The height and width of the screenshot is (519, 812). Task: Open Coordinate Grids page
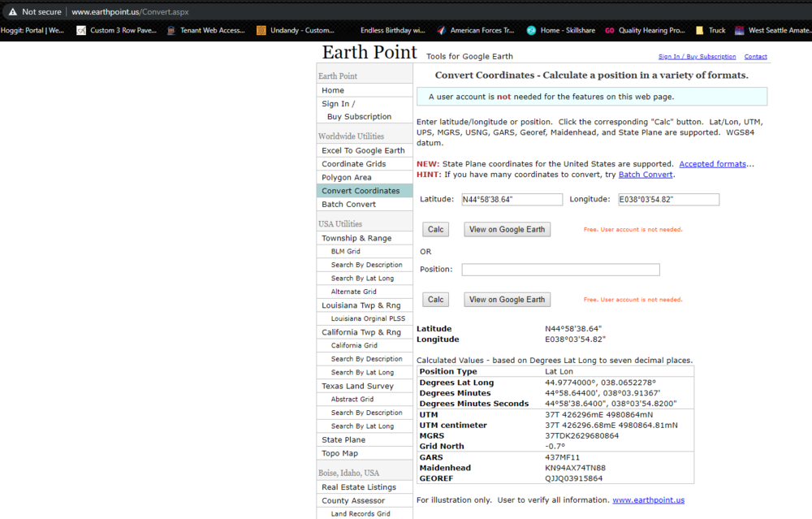(365, 164)
